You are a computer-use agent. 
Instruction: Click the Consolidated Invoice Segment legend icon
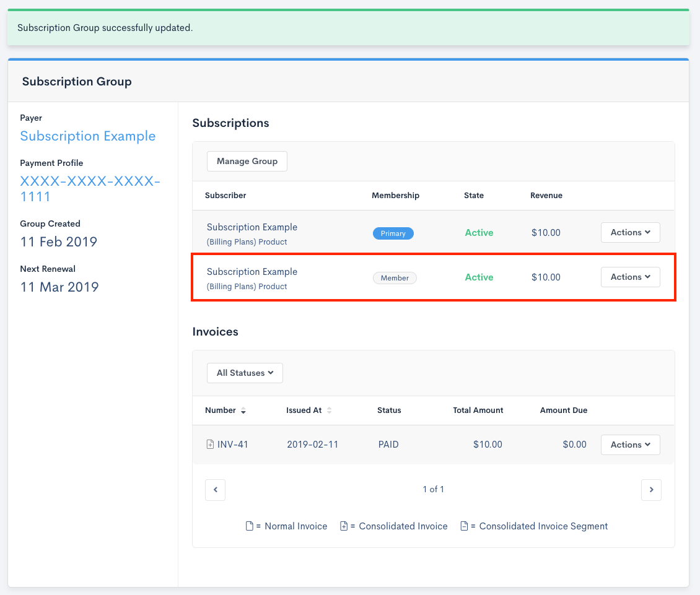[464, 526]
